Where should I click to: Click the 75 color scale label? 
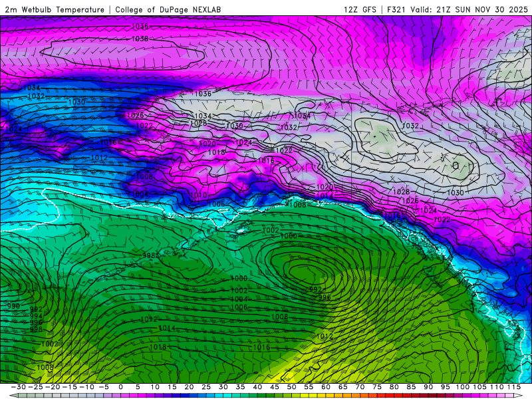pos(377,387)
